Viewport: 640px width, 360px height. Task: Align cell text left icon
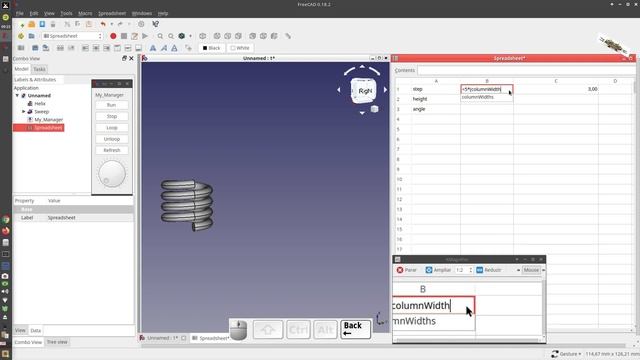click(x=85, y=48)
